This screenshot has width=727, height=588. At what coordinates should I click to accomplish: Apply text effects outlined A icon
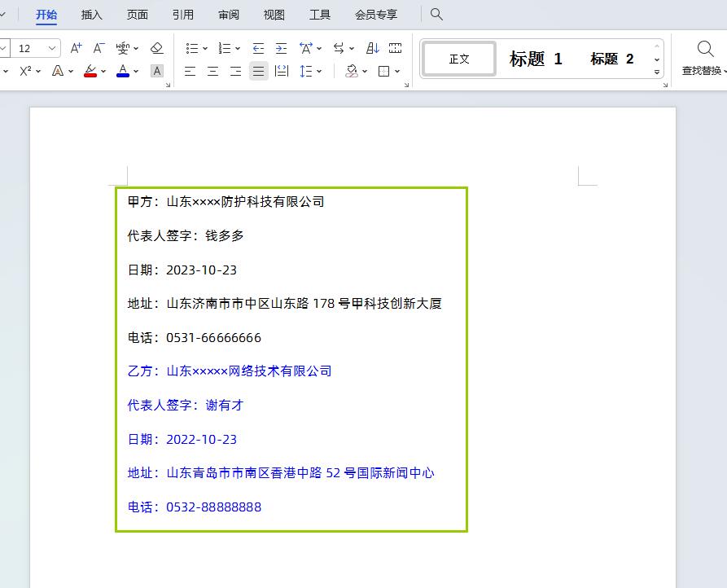click(x=58, y=71)
